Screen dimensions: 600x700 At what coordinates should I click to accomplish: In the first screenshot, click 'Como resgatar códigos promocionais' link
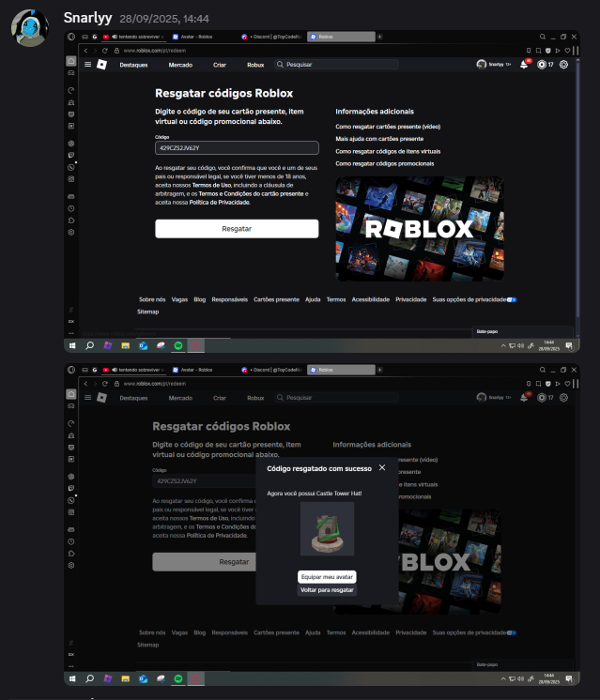coord(385,164)
